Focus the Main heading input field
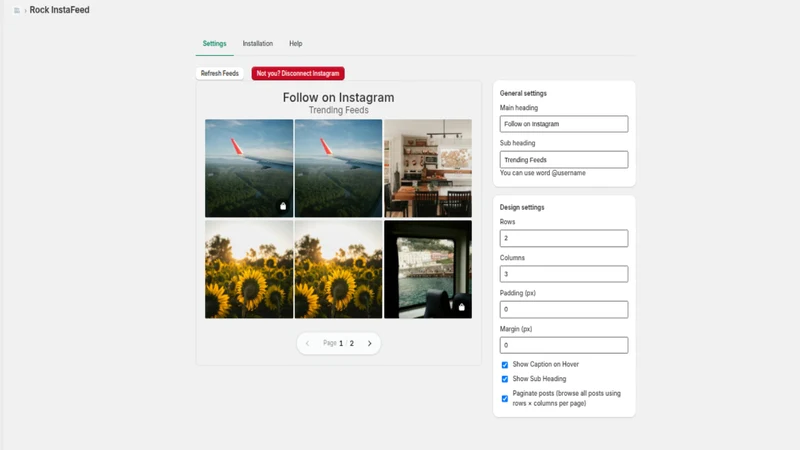Image resolution: width=800 pixels, height=450 pixels. pyautogui.click(x=564, y=124)
